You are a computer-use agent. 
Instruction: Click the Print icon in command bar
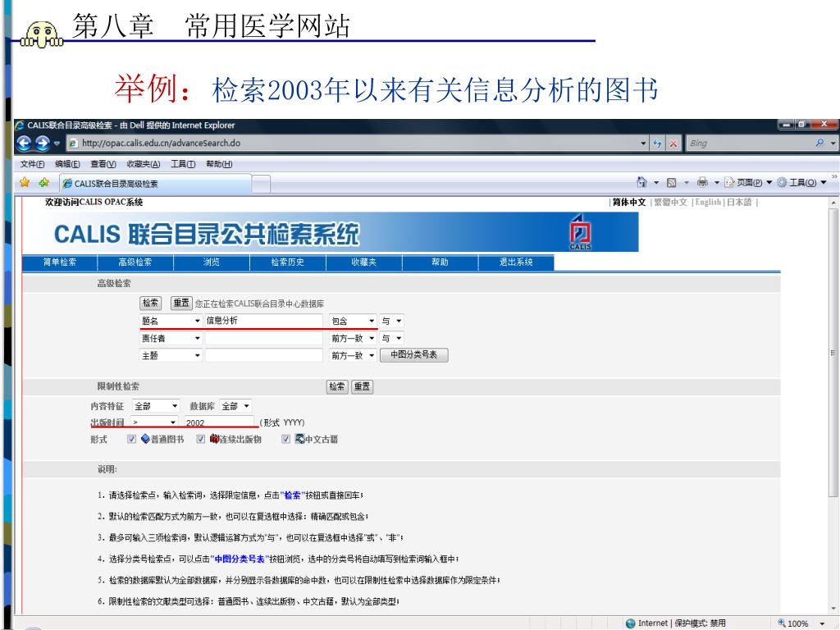(702, 182)
